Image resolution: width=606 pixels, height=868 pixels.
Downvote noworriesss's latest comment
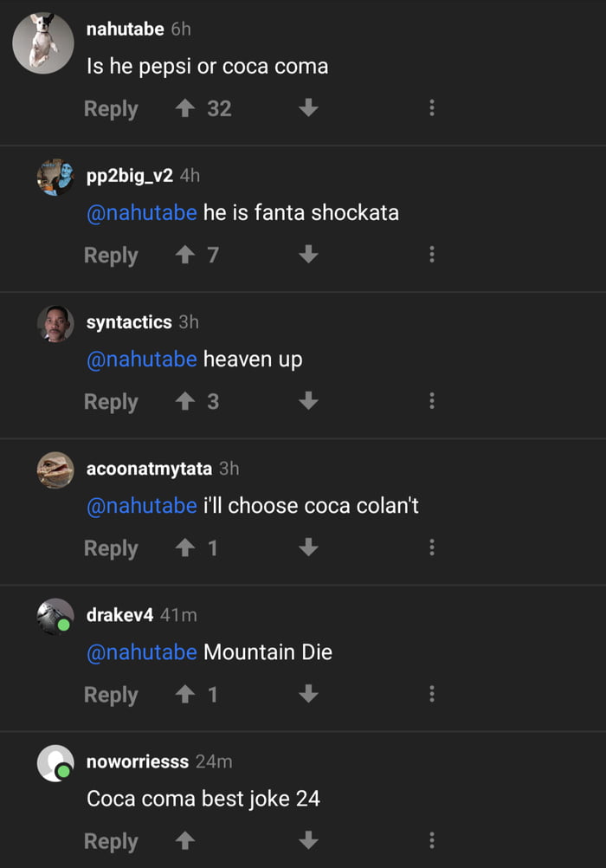pyautogui.click(x=308, y=840)
